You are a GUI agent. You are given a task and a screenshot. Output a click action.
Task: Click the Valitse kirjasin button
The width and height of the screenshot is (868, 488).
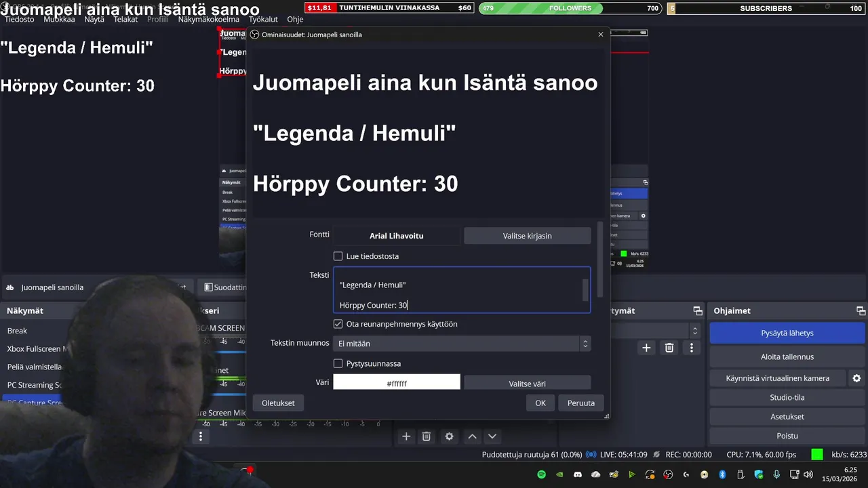[527, 236]
